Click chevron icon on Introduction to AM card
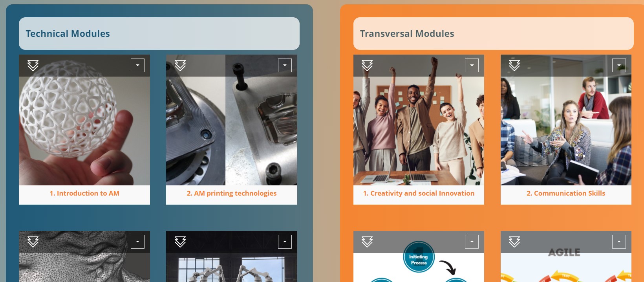 click(33, 65)
